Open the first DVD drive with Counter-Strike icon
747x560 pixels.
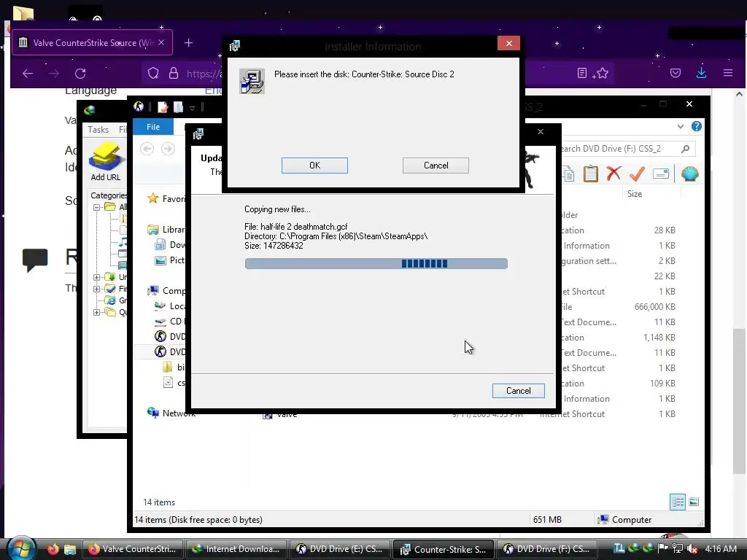point(169,336)
